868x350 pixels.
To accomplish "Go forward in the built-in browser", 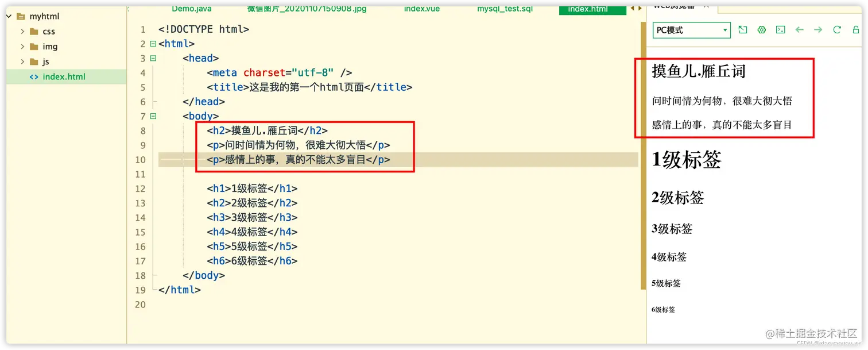I will (x=818, y=30).
